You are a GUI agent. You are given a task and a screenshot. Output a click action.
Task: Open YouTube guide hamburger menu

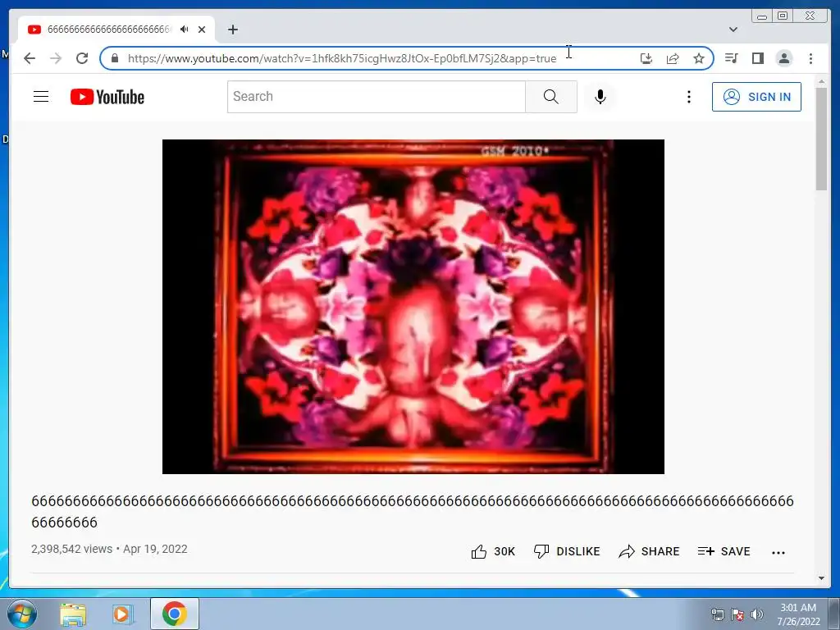pyautogui.click(x=41, y=97)
